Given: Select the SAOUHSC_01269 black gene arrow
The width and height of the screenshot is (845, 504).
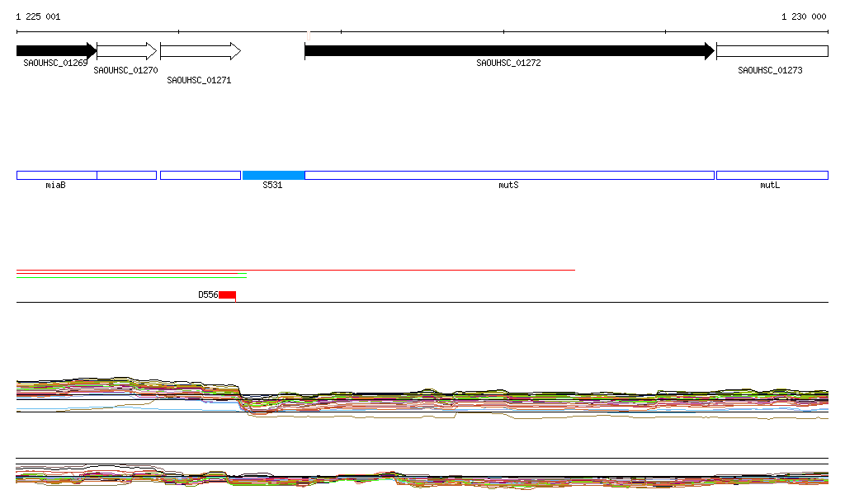Looking at the screenshot, I should tap(57, 51).
